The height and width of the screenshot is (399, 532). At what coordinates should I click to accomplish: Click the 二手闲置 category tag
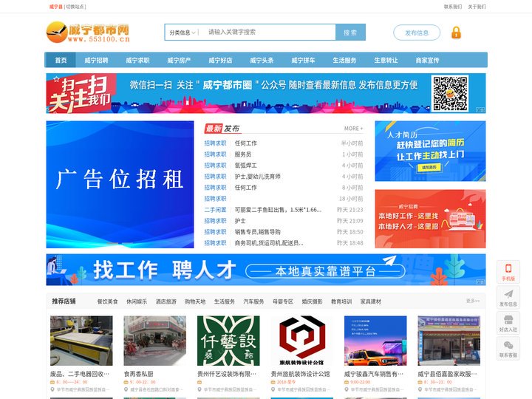click(215, 210)
